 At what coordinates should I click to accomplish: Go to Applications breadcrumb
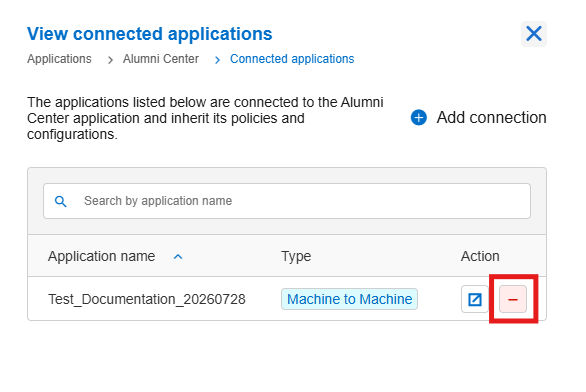point(59,59)
